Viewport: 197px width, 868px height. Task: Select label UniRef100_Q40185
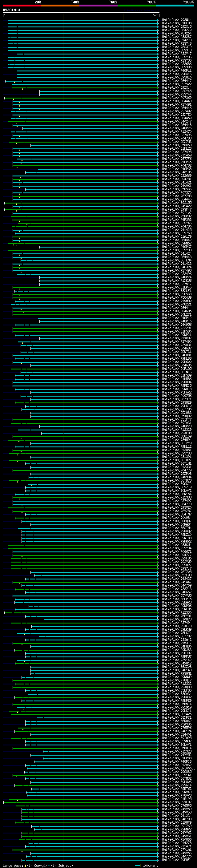click(x=176, y=172)
